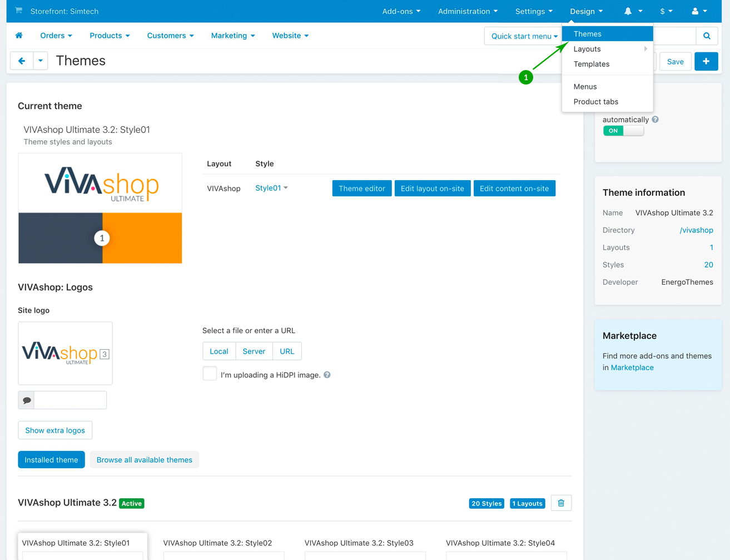Expand the Style01 style dropdown

coord(271,188)
